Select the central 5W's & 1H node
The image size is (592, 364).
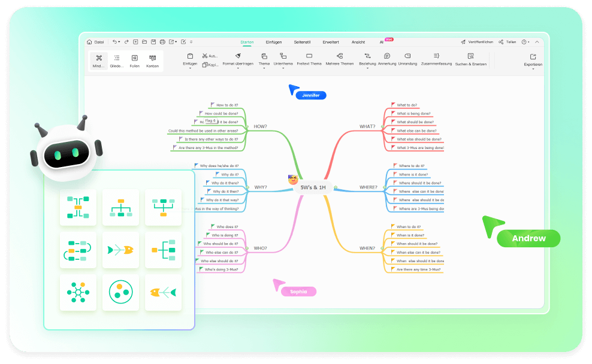[x=313, y=187]
